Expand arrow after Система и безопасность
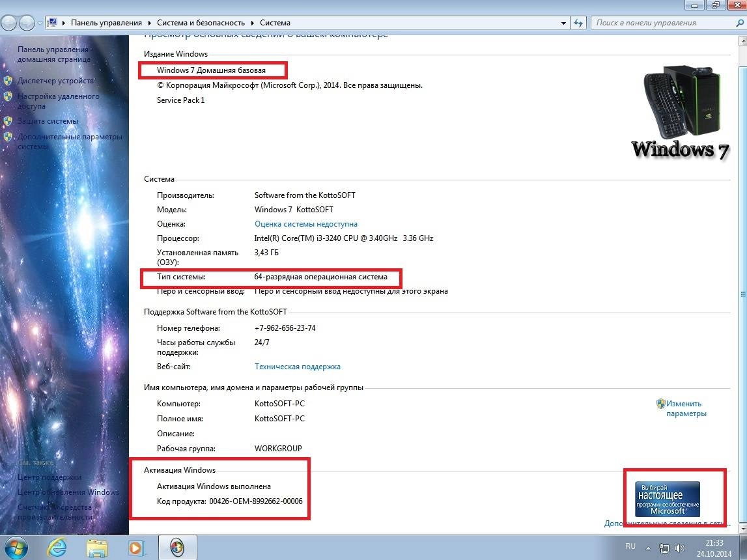The width and height of the screenshot is (747, 560). [252, 23]
